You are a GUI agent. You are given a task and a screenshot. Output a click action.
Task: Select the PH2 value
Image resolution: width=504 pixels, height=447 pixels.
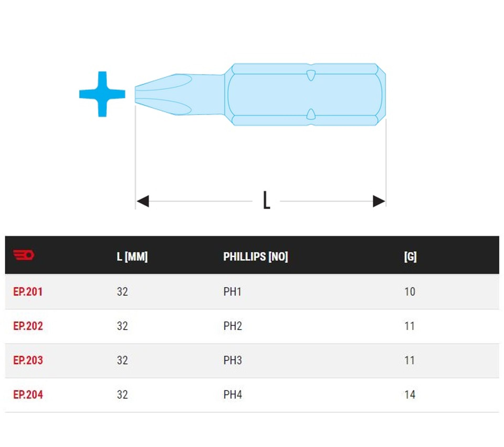(x=233, y=326)
